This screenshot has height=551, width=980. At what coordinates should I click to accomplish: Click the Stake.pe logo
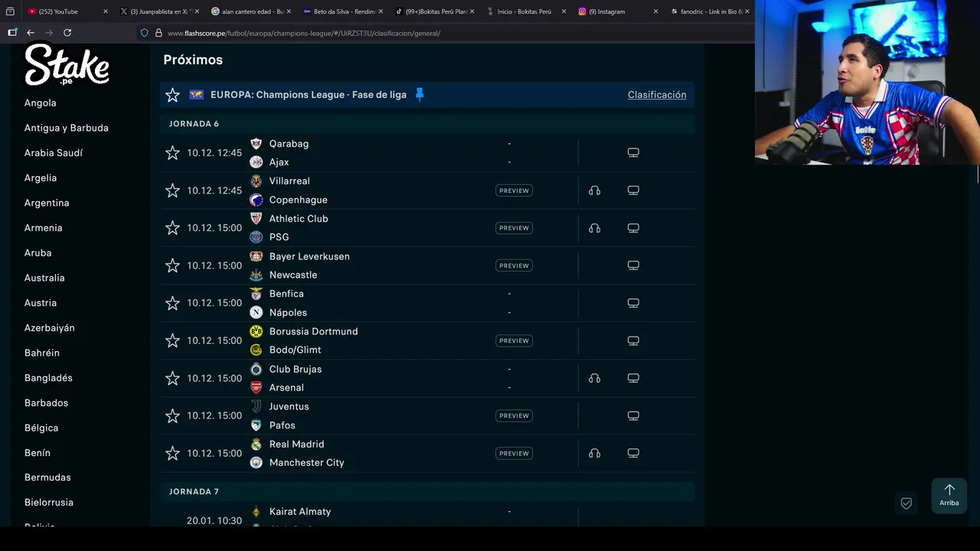(x=67, y=64)
